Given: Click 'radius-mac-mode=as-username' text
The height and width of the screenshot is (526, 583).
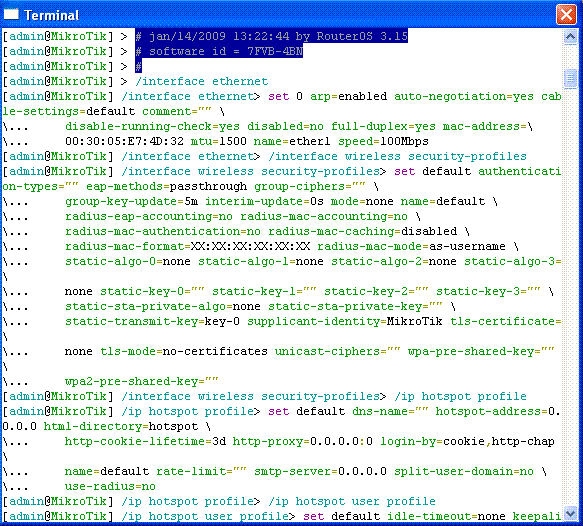Looking at the screenshot, I should (411, 246).
